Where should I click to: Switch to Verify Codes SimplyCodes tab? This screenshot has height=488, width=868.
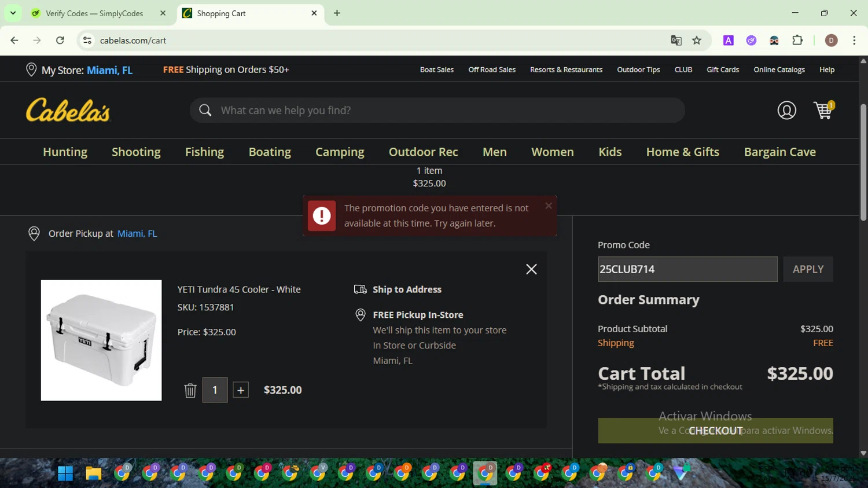94,13
